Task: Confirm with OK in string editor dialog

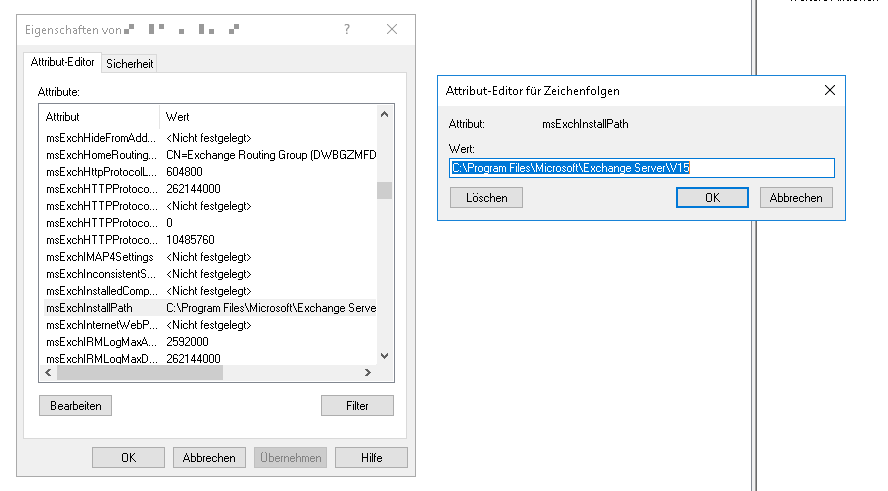Action: coord(711,198)
